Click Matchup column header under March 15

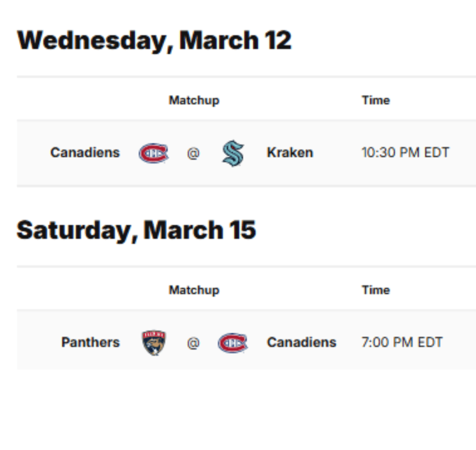tap(194, 290)
